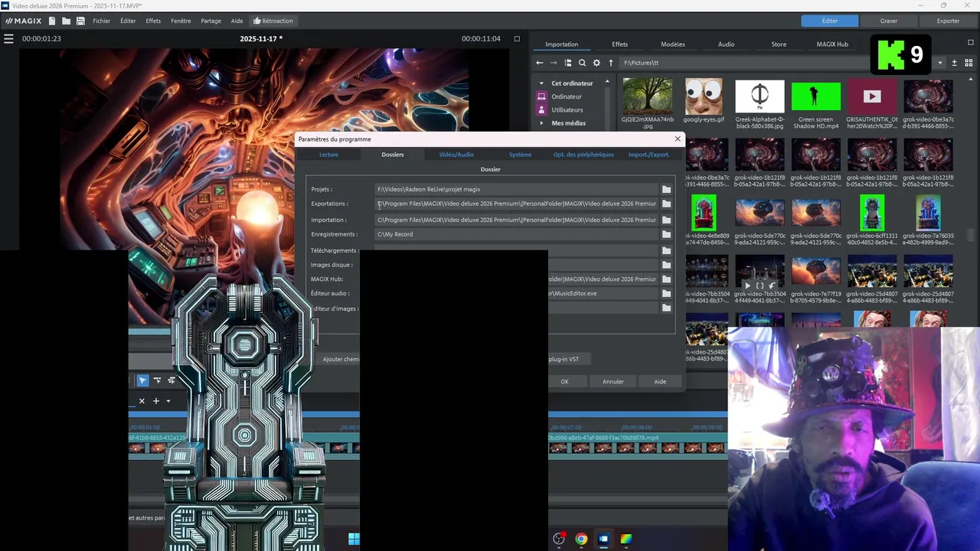Open the dropdown arrow beside the timeline plus
The width and height of the screenshot is (980, 551).
click(168, 401)
